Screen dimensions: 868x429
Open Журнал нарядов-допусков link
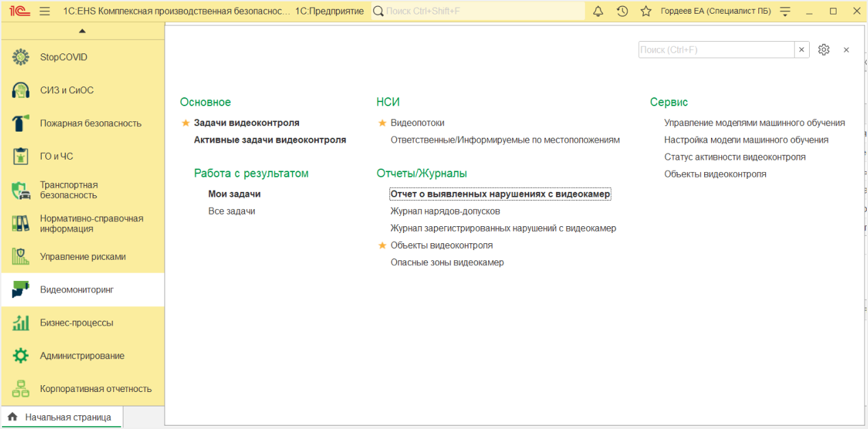coord(445,211)
